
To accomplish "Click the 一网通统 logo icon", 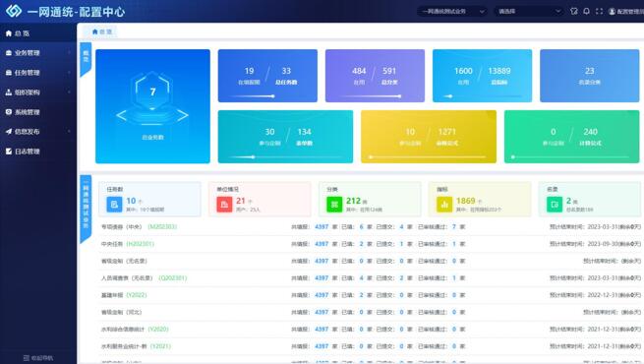I will tap(14, 11).
